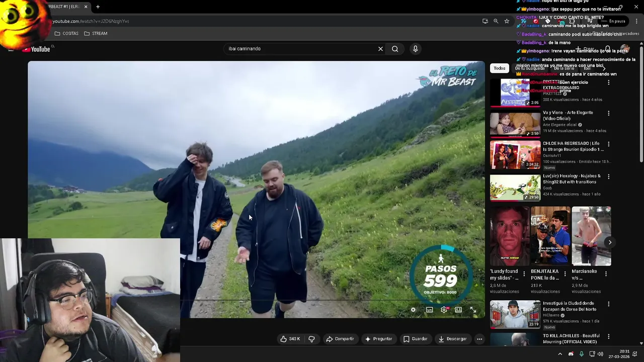This screenshot has height=362, width=644.
Task: Click the zoom magnifier in address bar
Action: 496,21
